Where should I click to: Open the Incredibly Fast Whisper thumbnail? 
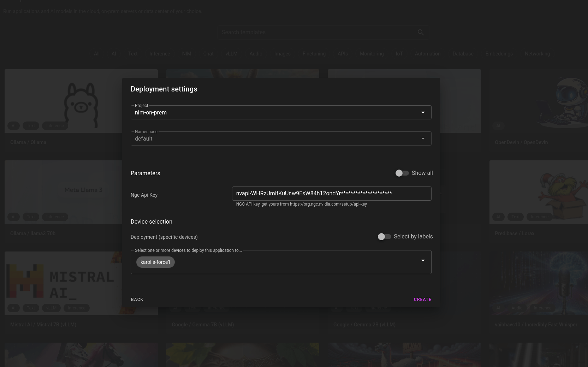click(539, 283)
